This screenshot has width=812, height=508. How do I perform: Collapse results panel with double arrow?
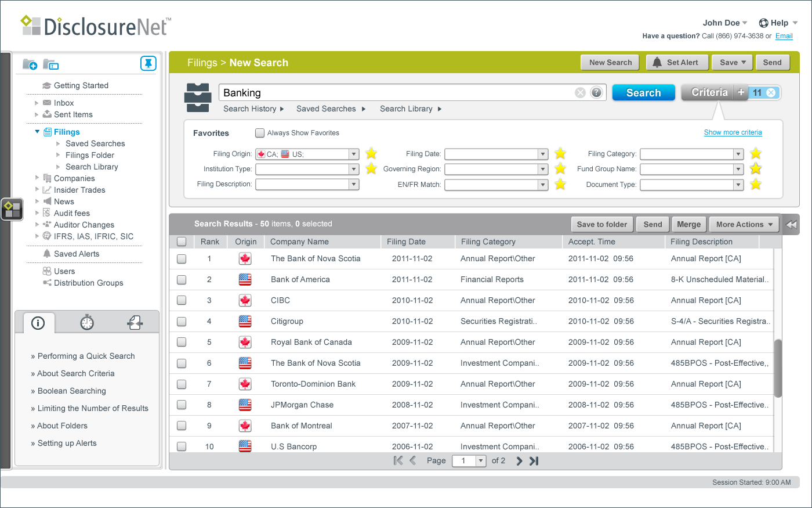[791, 225]
